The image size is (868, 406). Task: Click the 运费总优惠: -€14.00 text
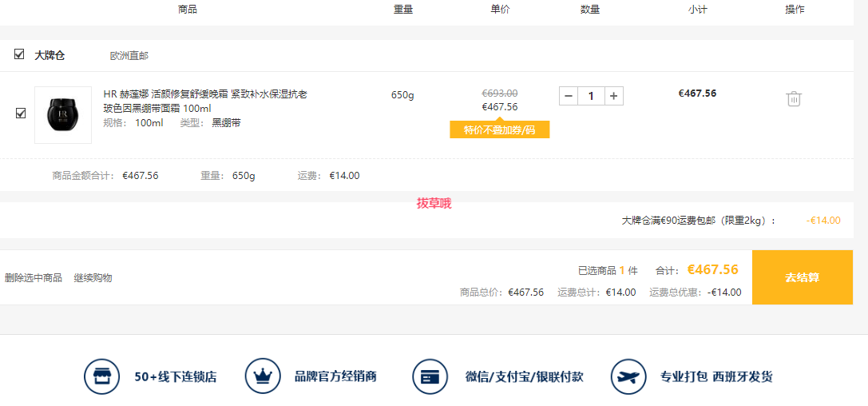tap(696, 293)
